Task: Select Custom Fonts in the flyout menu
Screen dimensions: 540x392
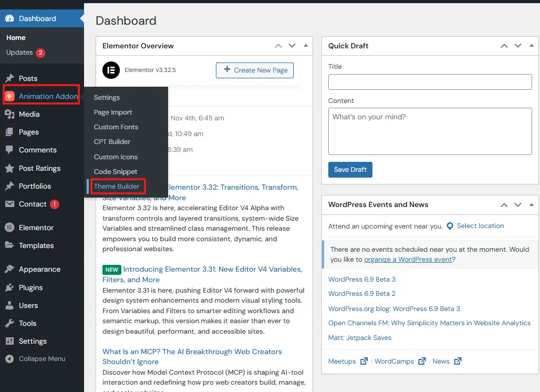Action: (116, 127)
